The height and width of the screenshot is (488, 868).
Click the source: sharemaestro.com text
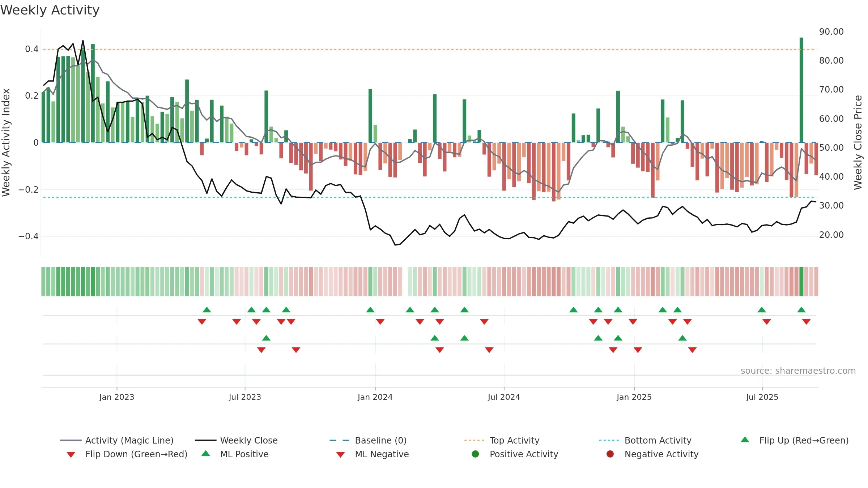point(798,371)
